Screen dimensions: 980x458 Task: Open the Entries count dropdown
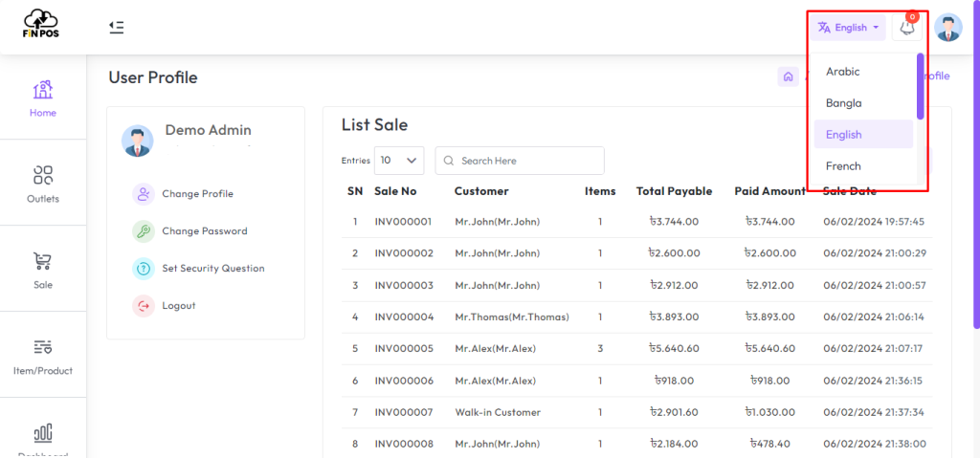(x=399, y=161)
